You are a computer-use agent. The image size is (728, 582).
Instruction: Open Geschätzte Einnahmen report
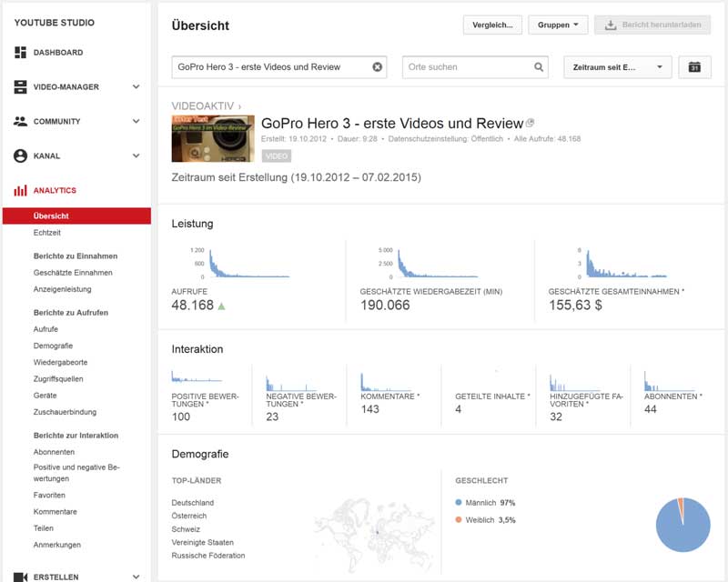(73, 273)
